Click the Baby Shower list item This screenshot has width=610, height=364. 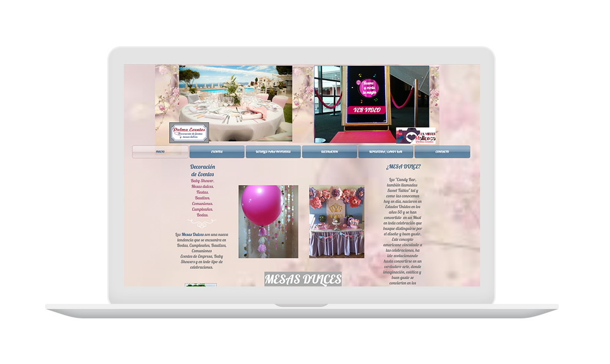tap(203, 181)
